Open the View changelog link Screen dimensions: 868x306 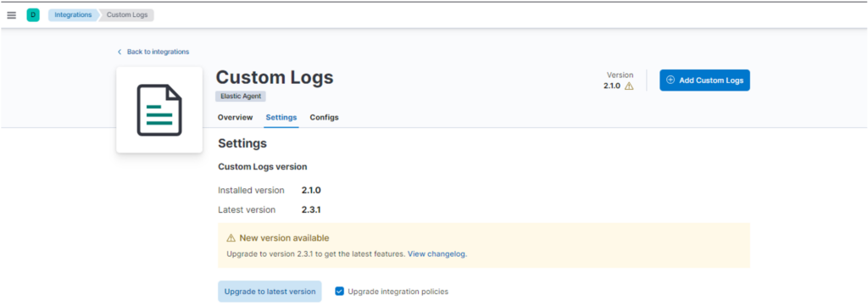437,254
